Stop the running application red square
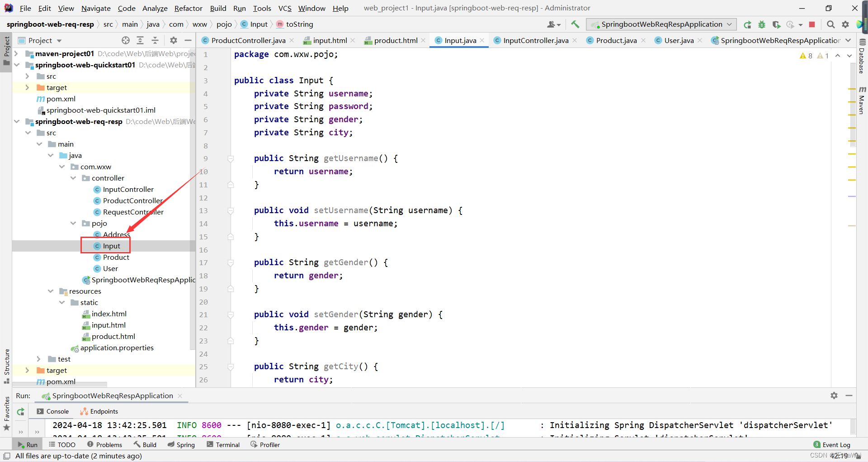The height and width of the screenshot is (462, 868). pyautogui.click(x=812, y=24)
